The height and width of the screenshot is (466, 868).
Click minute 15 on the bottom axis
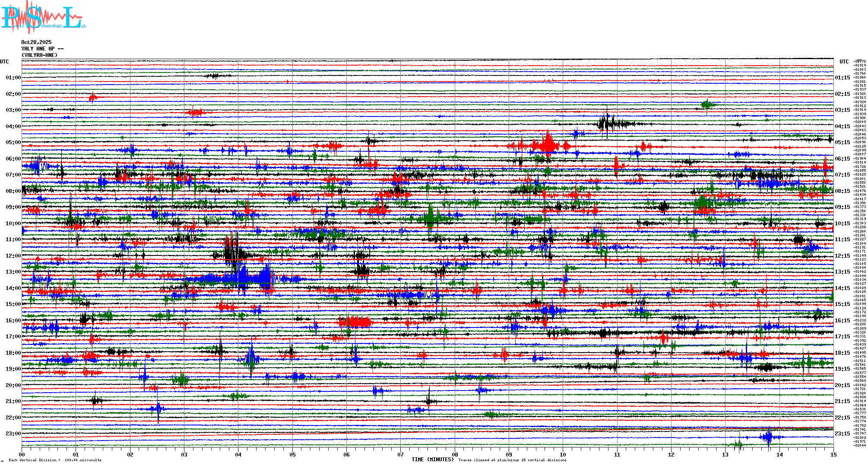[833, 454]
